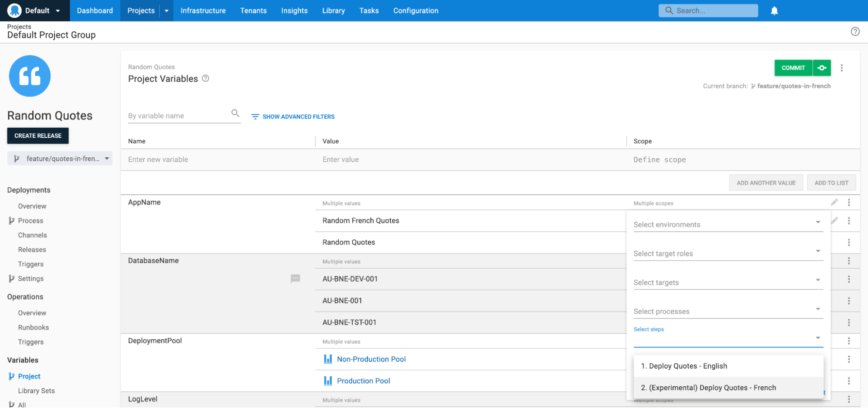Open the help question mark at top right
This screenshot has height=408, width=868.
click(855, 31)
